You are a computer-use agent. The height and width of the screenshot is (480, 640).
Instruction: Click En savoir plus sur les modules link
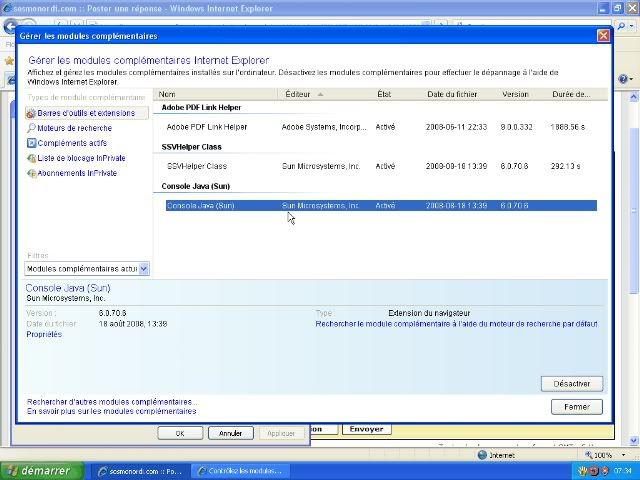point(111,411)
